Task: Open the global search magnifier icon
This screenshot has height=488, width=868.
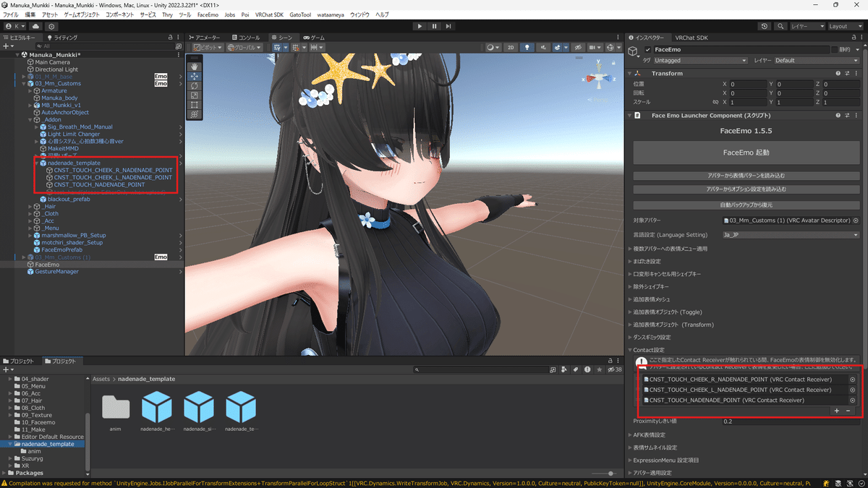Action: pos(780,26)
